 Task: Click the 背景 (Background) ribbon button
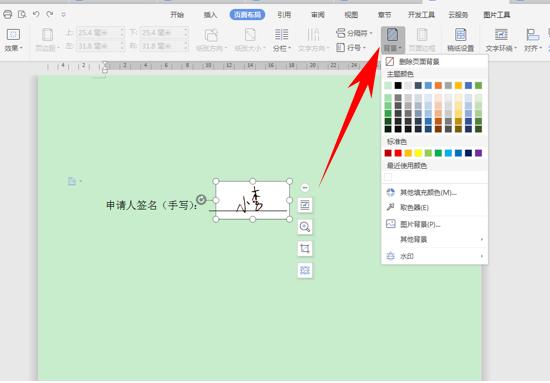click(393, 40)
